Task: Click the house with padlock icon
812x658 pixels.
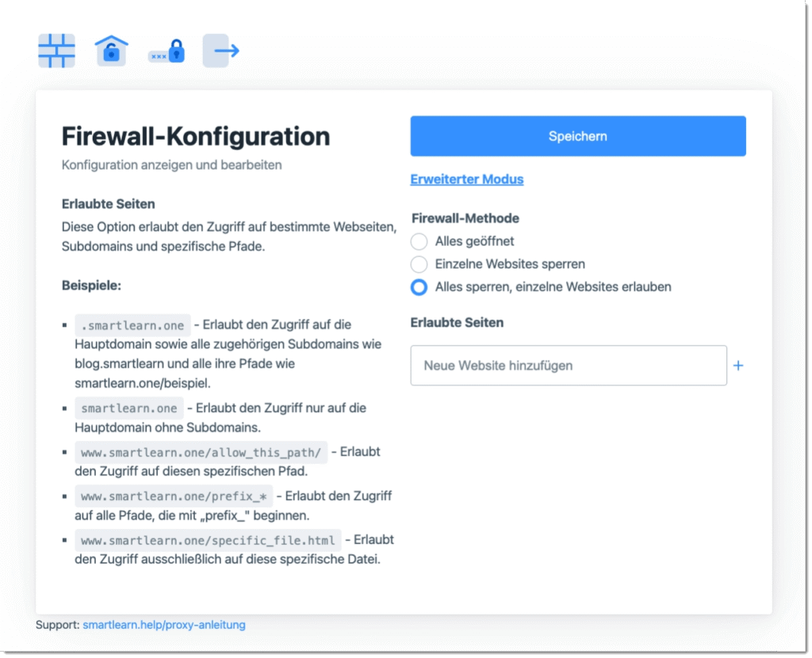Action: [112, 51]
